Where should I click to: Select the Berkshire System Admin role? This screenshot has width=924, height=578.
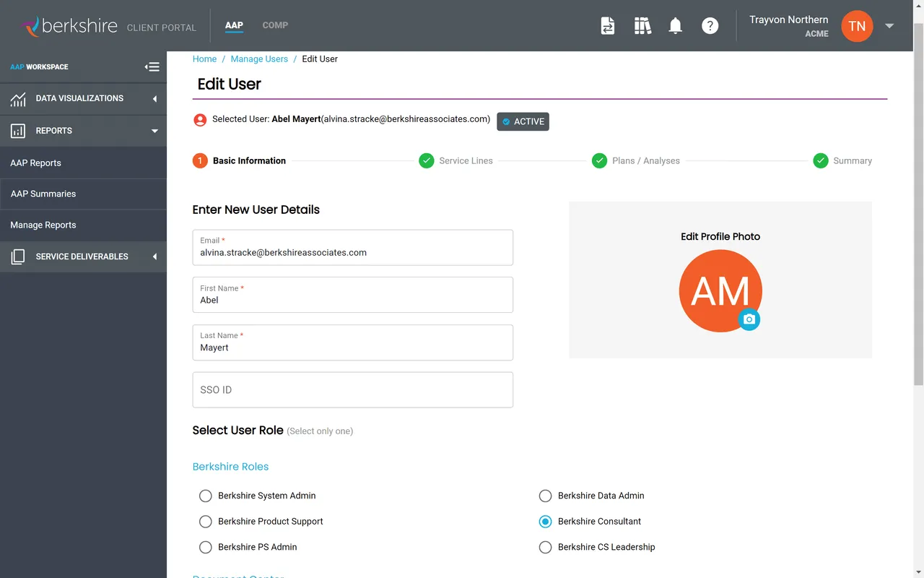tap(205, 496)
